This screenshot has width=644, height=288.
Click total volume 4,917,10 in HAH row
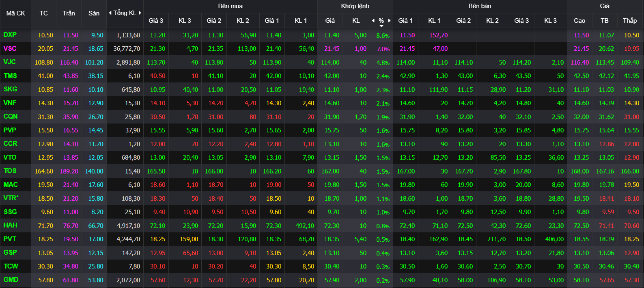click(x=128, y=226)
